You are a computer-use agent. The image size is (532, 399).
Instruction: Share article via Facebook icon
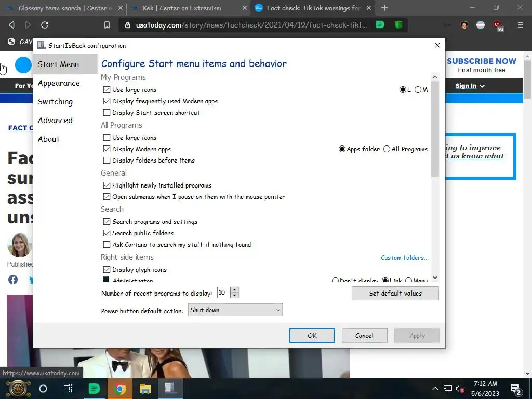tap(13, 280)
